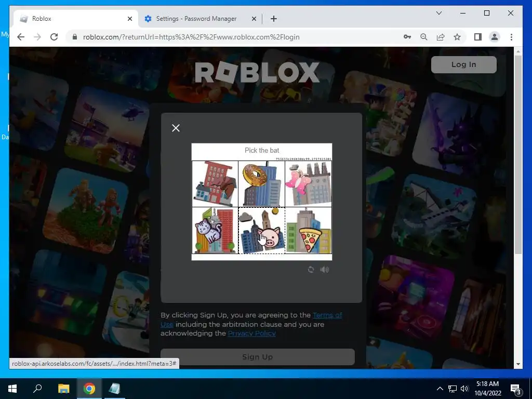Open the notification center icon

tap(516, 389)
